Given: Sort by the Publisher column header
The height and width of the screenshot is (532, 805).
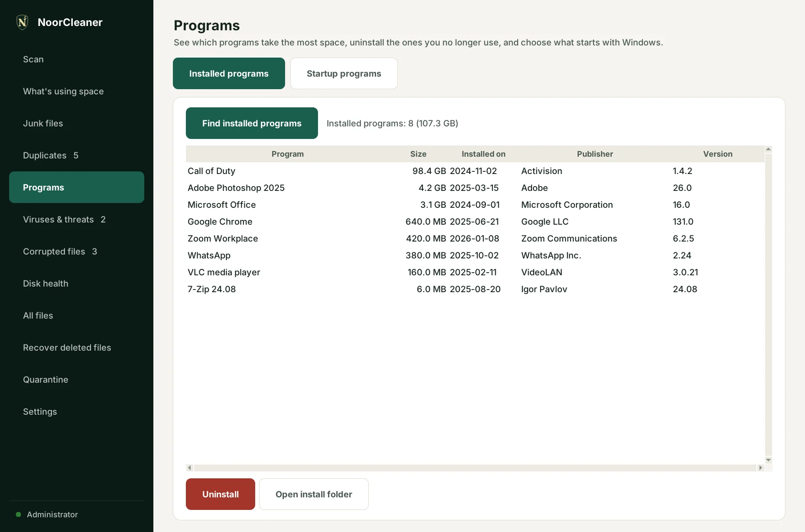Looking at the screenshot, I should click(595, 154).
